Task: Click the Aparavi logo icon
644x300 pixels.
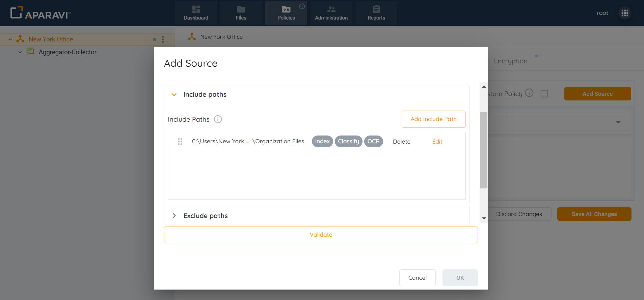Action: pyautogui.click(x=17, y=12)
